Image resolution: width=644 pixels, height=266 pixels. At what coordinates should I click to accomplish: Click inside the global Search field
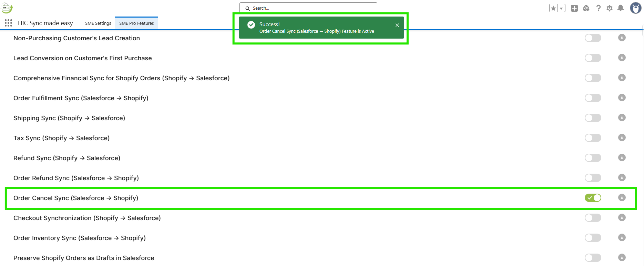click(308, 8)
